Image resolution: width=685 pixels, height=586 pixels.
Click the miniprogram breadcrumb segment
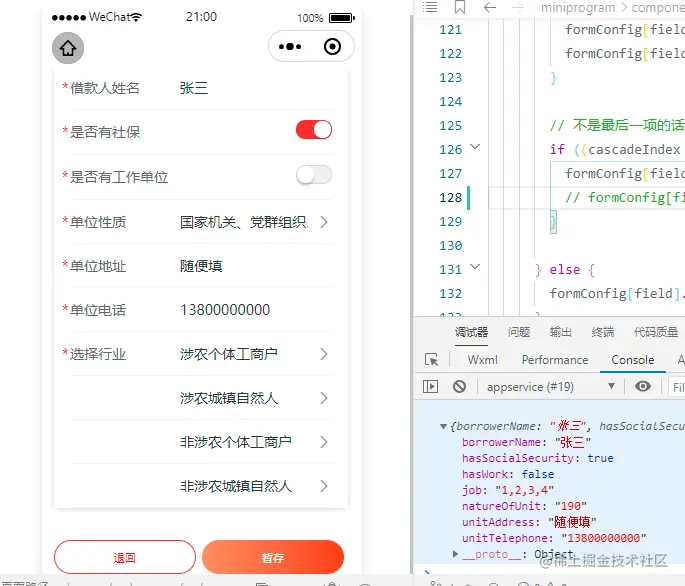click(578, 8)
